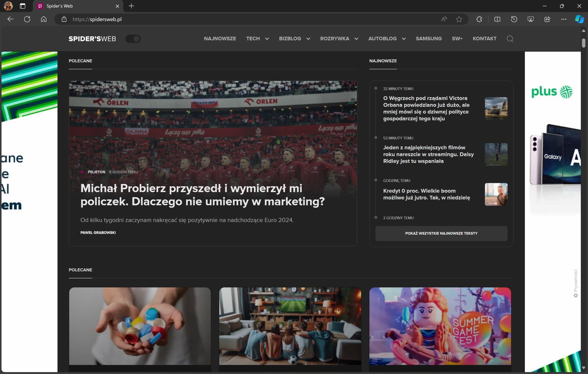Viewport: 588px width, 374px height.
Task: Open ROZRYWKA menu item
Action: coord(335,39)
